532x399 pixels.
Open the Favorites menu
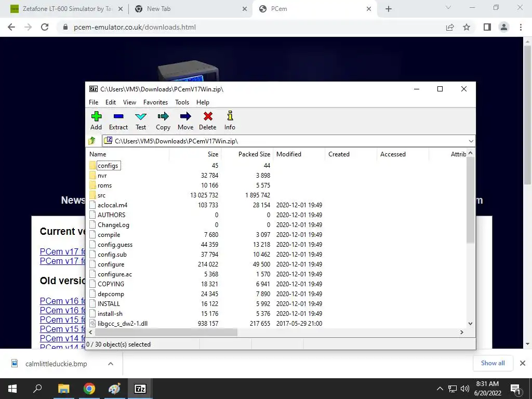coord(155,102)
